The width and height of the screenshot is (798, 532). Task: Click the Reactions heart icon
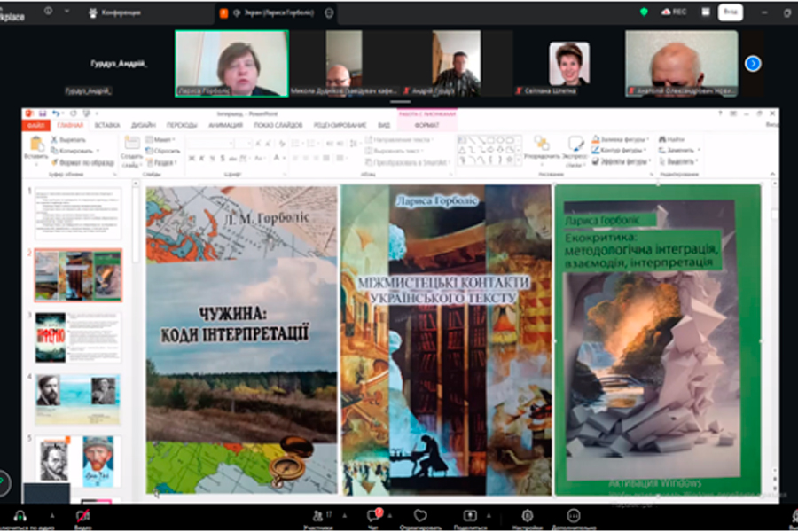click(420, 516)
